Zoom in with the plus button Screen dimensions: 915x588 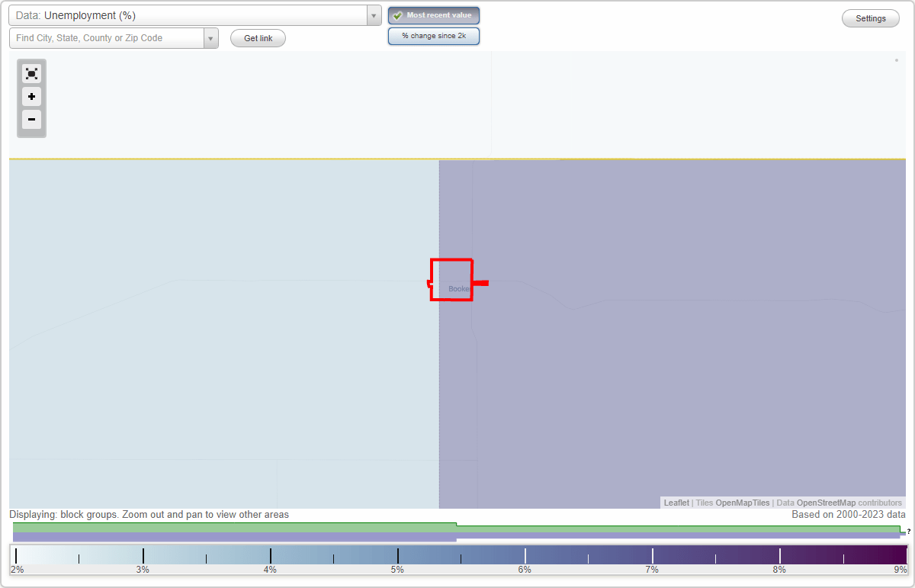[x=31, y=97]
